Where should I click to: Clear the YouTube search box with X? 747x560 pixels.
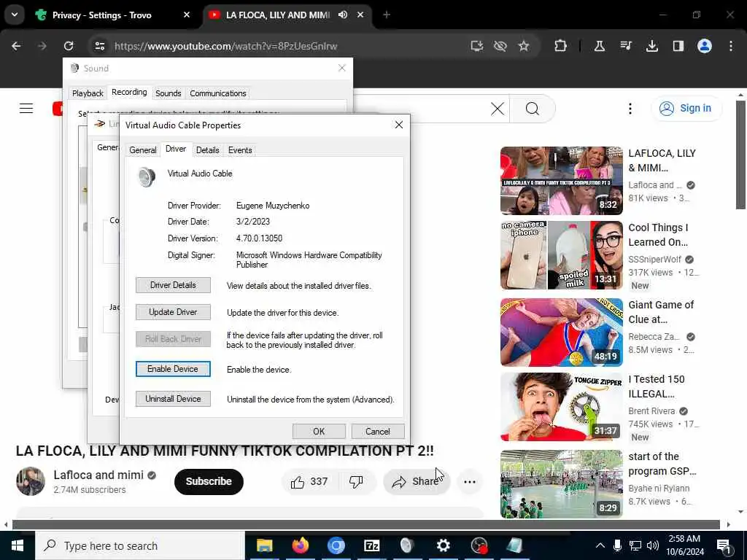point(498,109)
